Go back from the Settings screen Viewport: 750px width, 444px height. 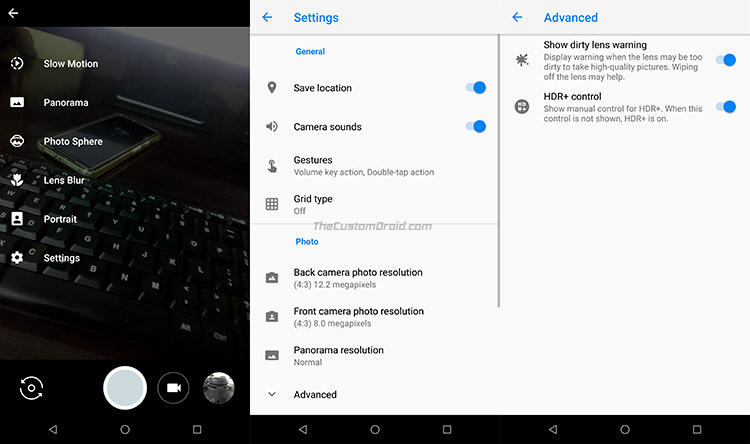point(267,17)
